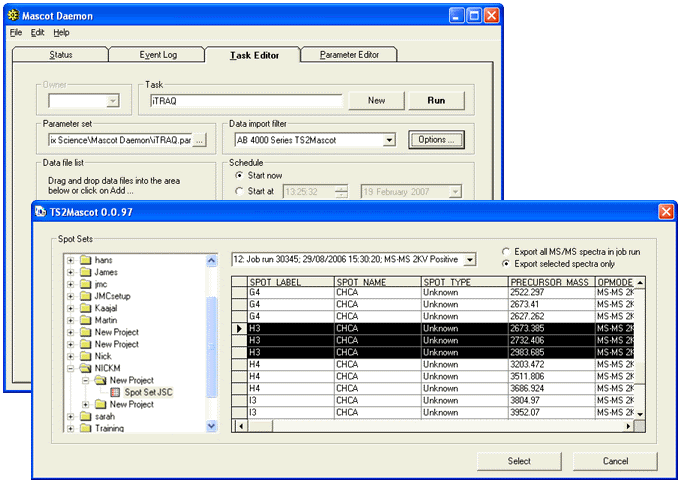
Task: Click the Select button
Action: click(x=519, y=461)
